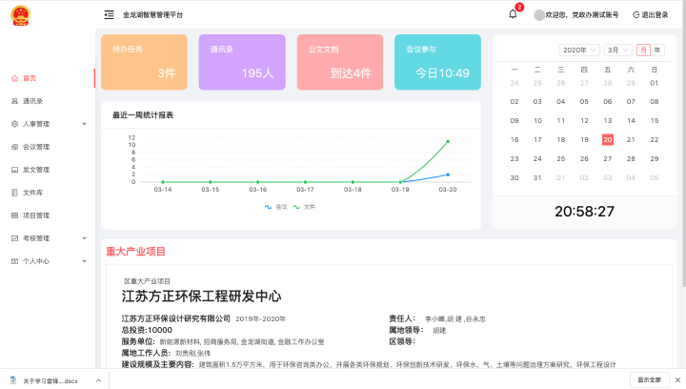
Task: Open the 2020年 year dropdown
Action: (x=579, y=50)
